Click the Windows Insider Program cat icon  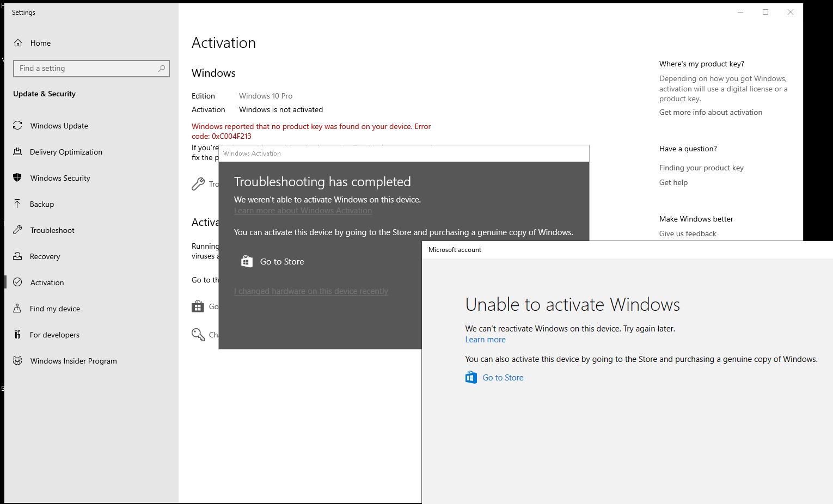pos(17,361)
